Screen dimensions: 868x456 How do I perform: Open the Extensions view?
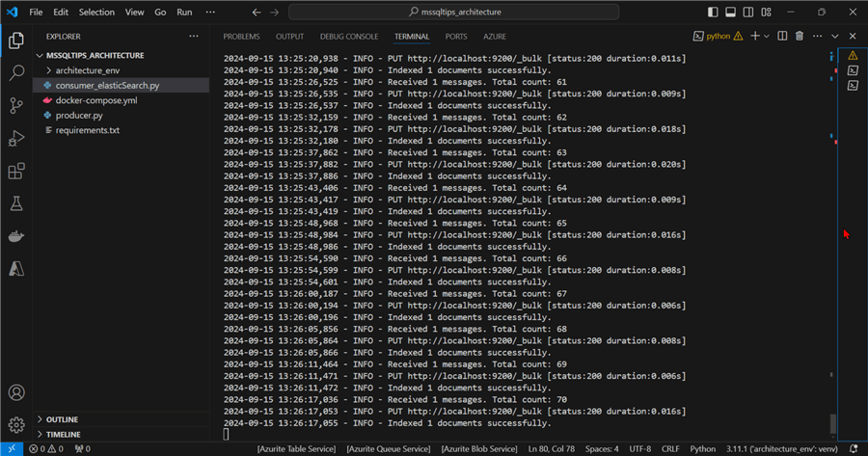16,172
